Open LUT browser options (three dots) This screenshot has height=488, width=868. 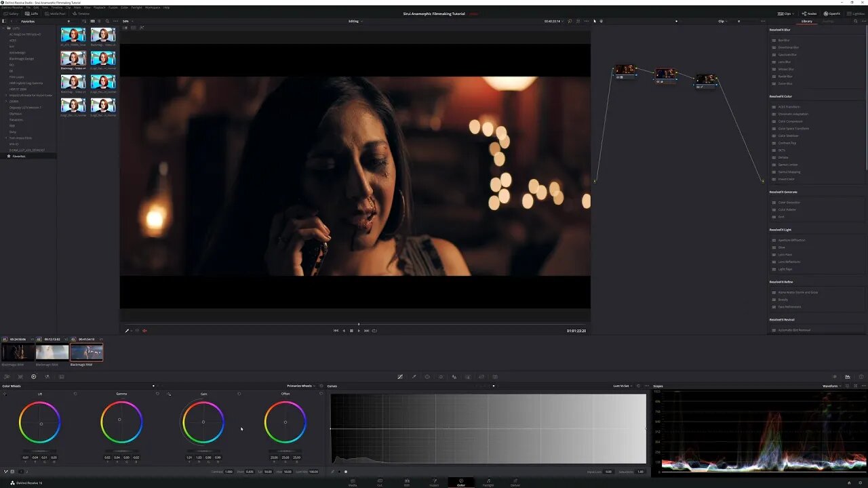click(x=115, y=21)
